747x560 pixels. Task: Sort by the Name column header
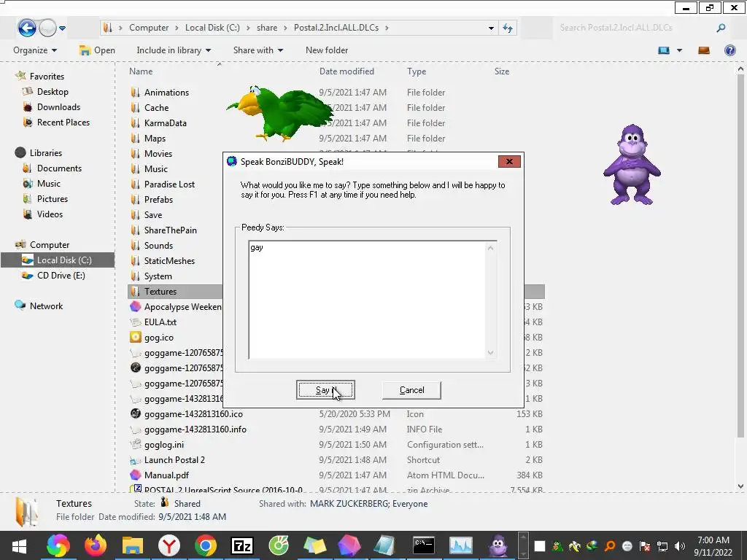tap(141, 71)
